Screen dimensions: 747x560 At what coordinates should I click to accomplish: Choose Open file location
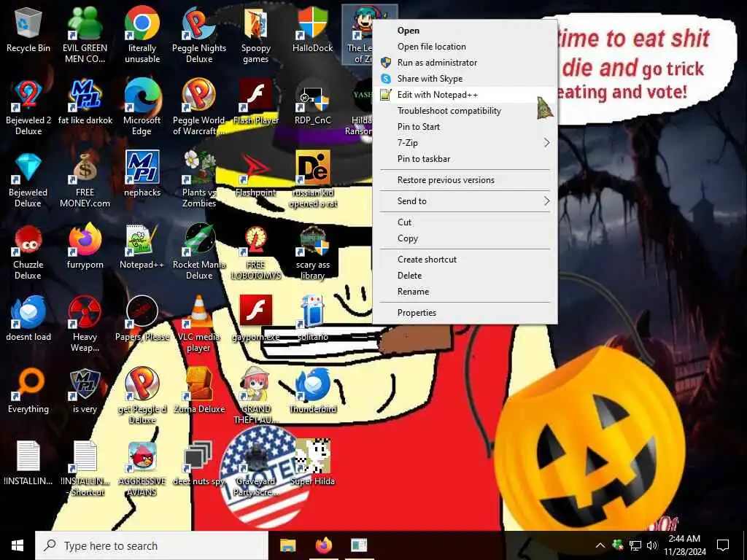(x=465, y=47)
